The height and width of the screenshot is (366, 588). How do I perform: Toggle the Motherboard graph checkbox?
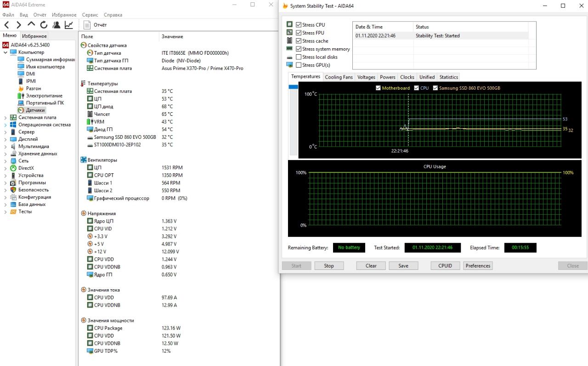coord(378,88)
